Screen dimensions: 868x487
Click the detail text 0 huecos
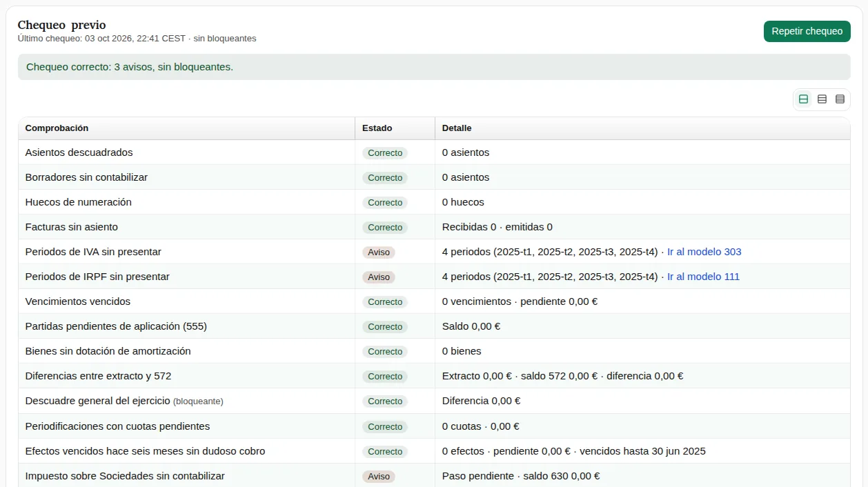click(463, 202)
